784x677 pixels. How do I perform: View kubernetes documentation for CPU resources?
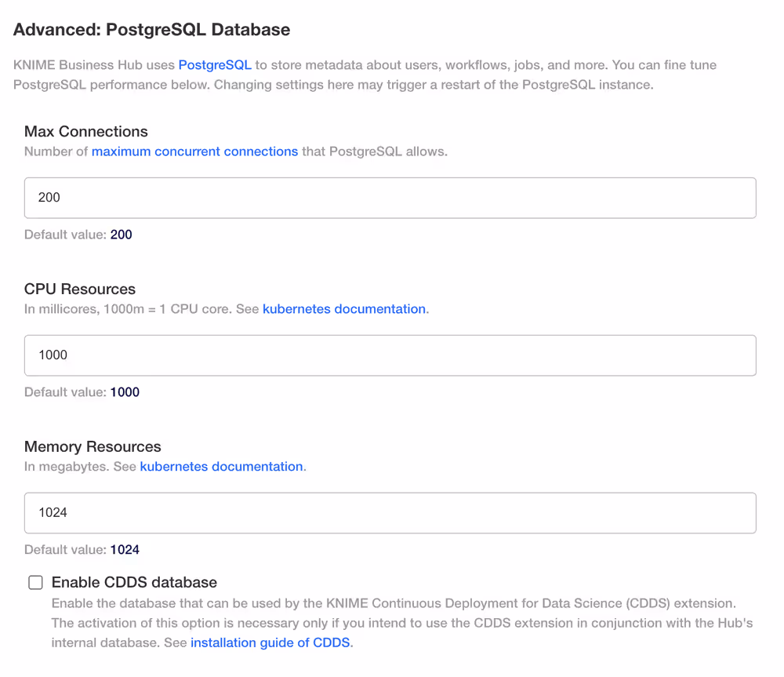tap(343, 308)
